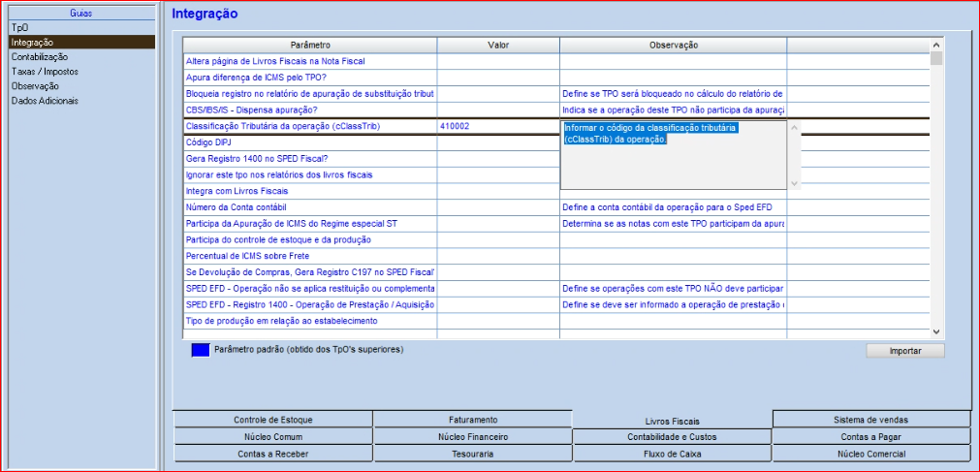The height and width of the screenshot is (472, 980).
Task: Switch to the Faturamento tab
Action: point(473,420)
